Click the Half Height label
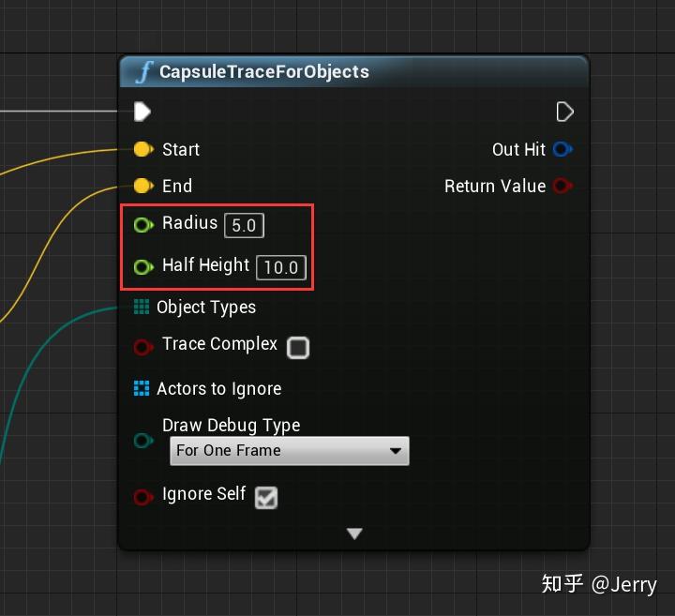Viewport: 675px width, 616px height. (205, 264)
